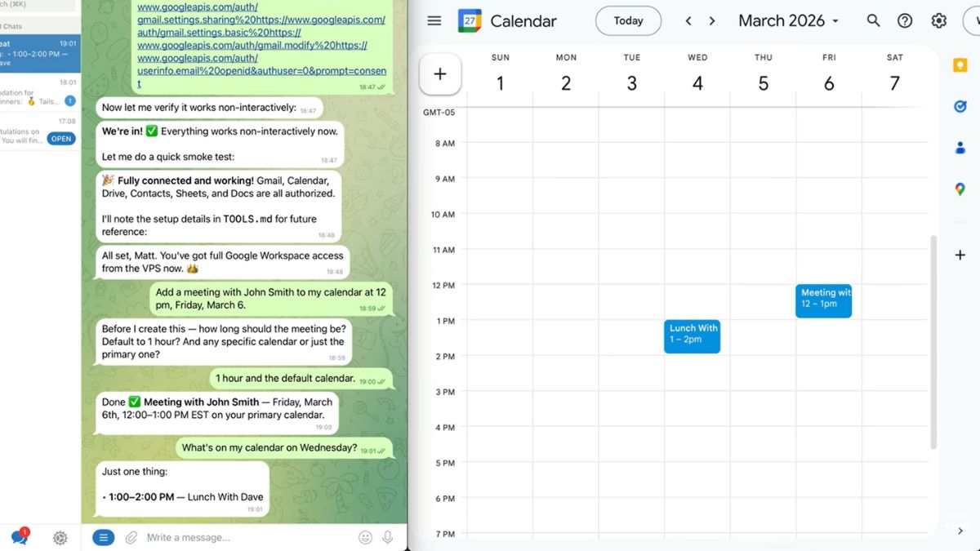
Task: Go to next week with right arrow
Action: pos(712,21)
